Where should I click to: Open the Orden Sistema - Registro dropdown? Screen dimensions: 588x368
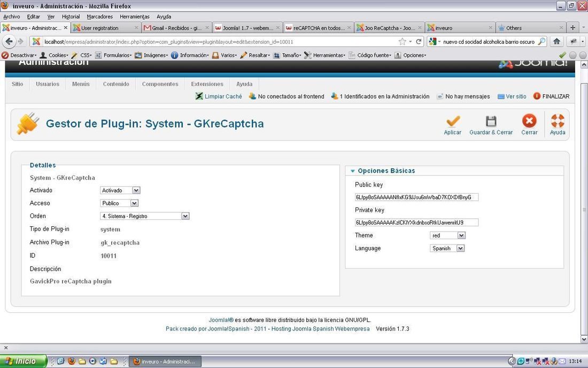[145, 216]
